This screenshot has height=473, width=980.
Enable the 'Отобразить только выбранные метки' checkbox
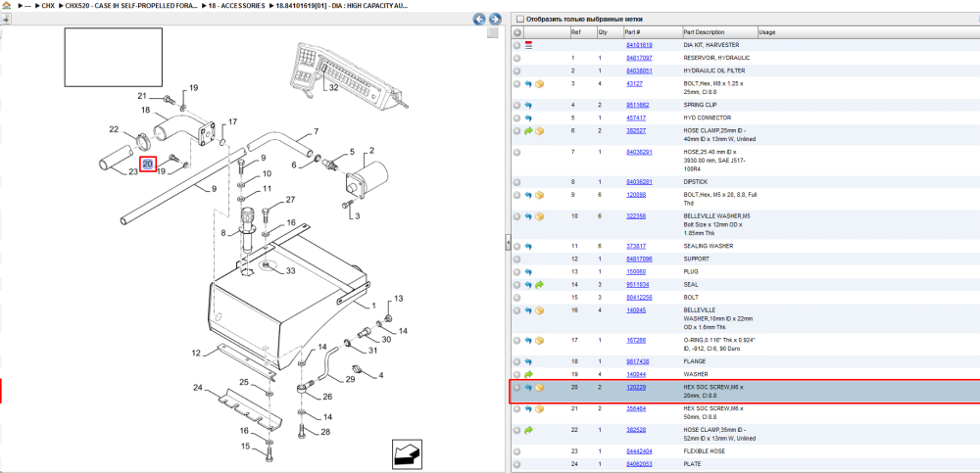pos(520,20)
